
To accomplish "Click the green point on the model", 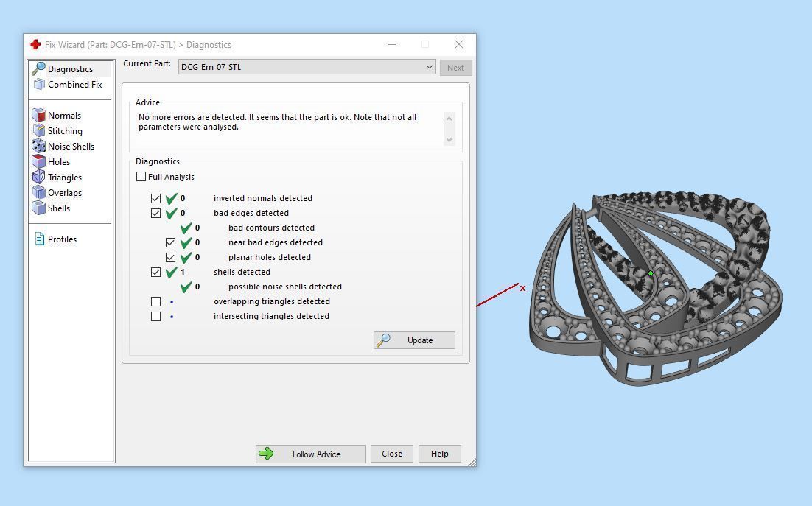I will click(x=651, y=273).
